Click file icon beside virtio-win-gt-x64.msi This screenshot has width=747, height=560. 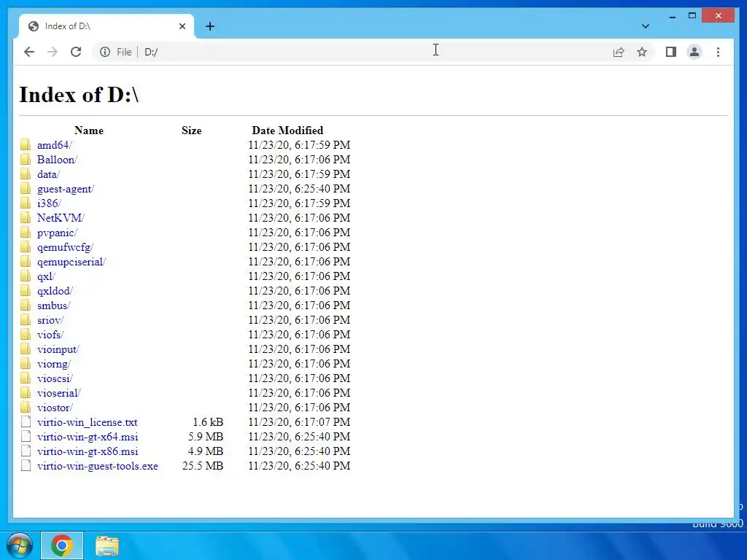(26, 436)
